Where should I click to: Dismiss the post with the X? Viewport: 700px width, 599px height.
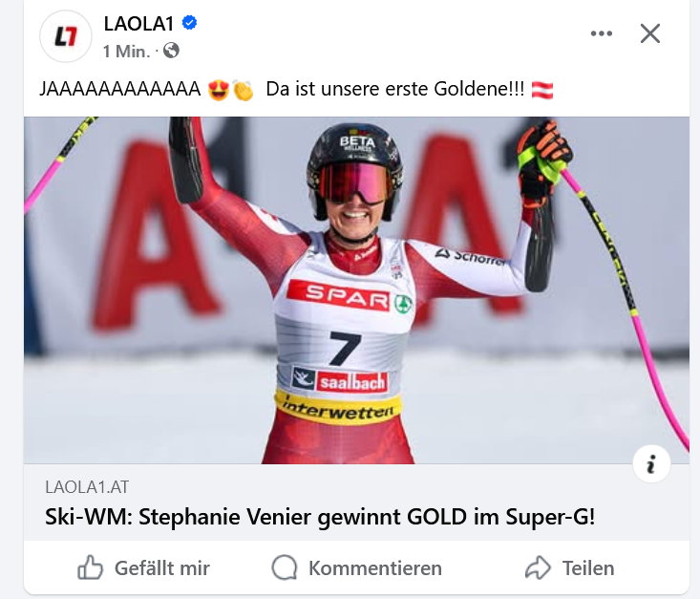click(650, 33)
